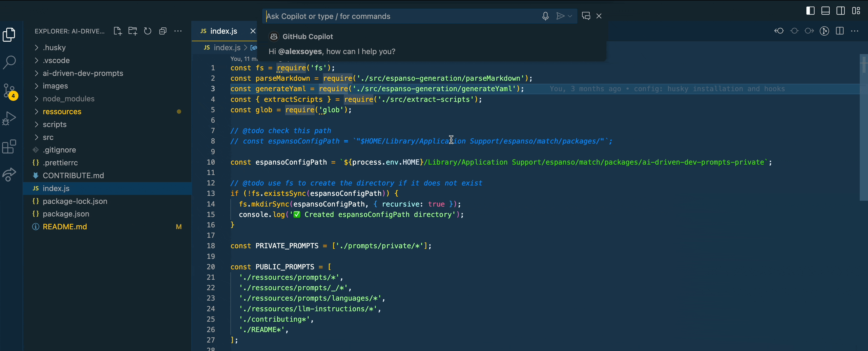Screen dimensions: 868x351
Task: Toggle the bottom panel layout
Action: tap(826, 11)
